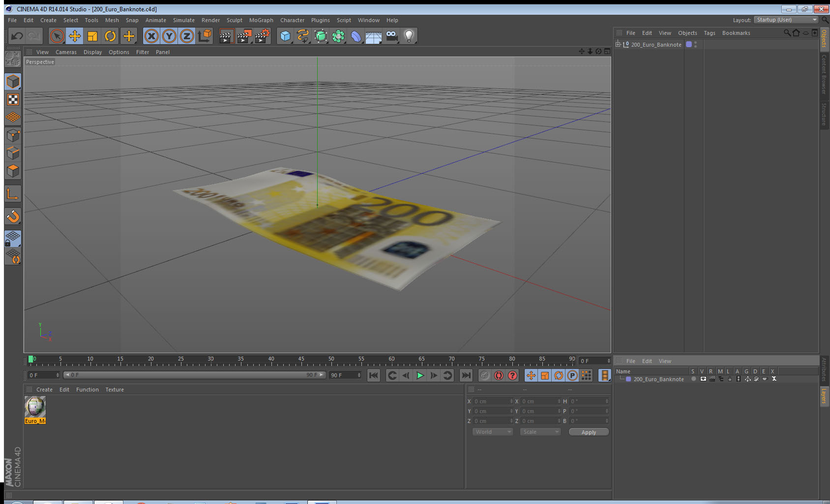Add a Camera object
The image size is (830, 504).
pos(391,36)
